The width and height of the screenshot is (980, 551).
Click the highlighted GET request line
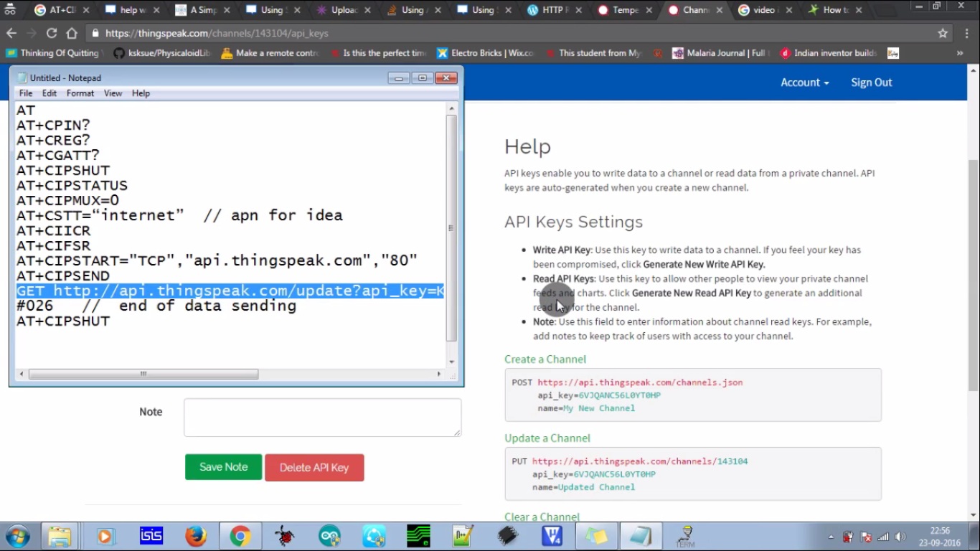coord(230,291)
